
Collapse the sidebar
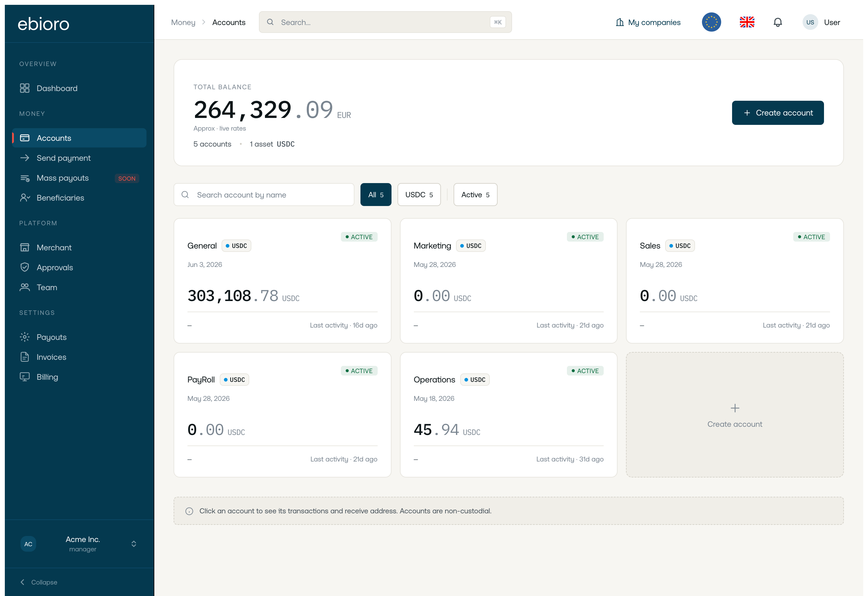tap(39, 582)
